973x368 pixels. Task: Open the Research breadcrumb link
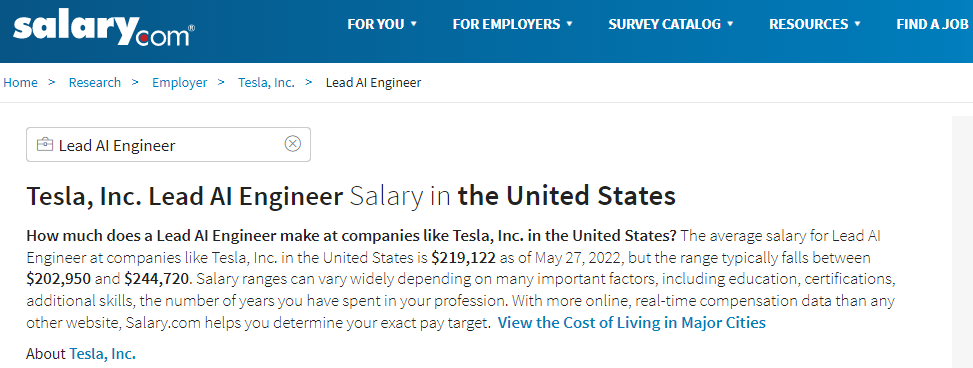pos(95,83)
